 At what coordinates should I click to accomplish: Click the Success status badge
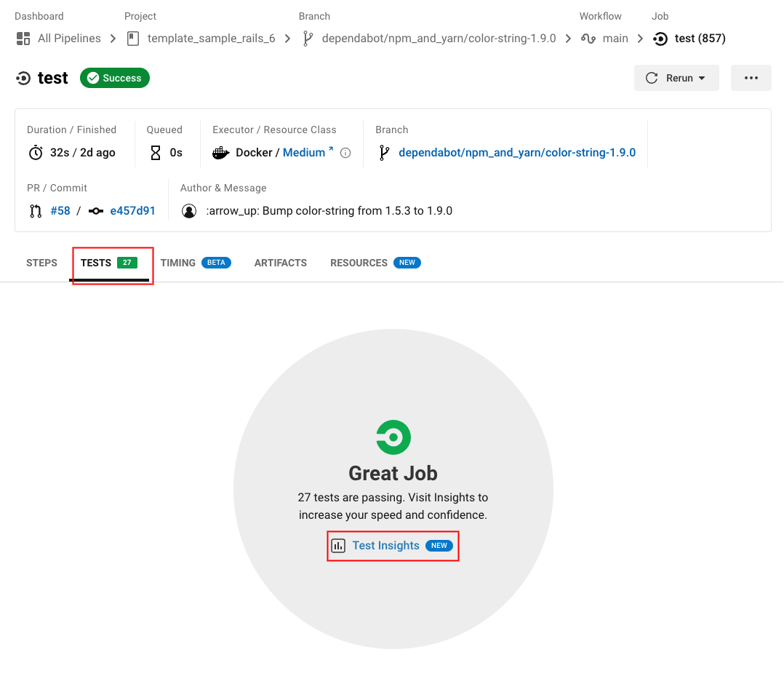click(x=114, y=78)
